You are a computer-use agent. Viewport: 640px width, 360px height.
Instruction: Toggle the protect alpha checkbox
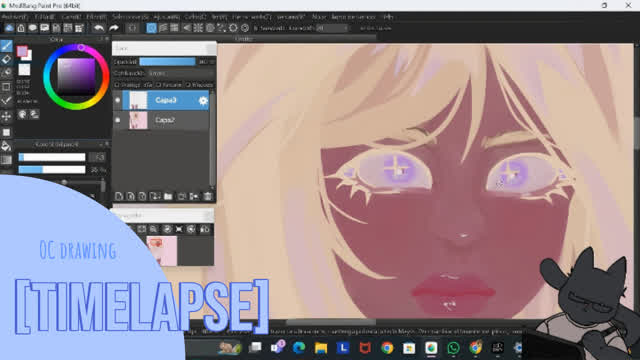[117, 85]
